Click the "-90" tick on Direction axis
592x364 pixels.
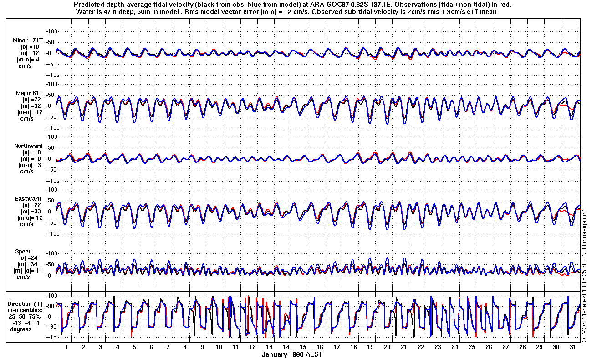51,327
